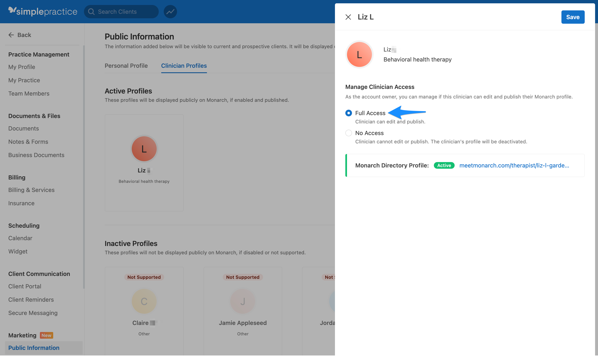Expand the Documents & Files section
This screenshot has height=364, width=598.
coord(34,116)
